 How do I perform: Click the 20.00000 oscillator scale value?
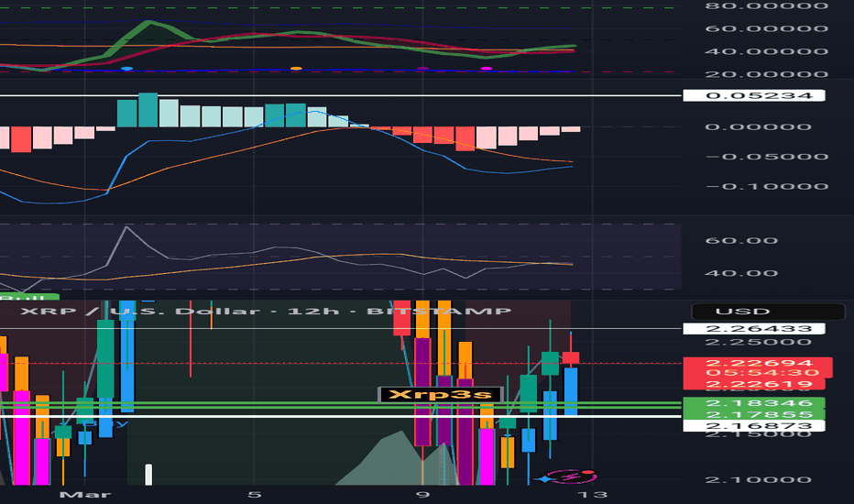[x=767, y=74]
